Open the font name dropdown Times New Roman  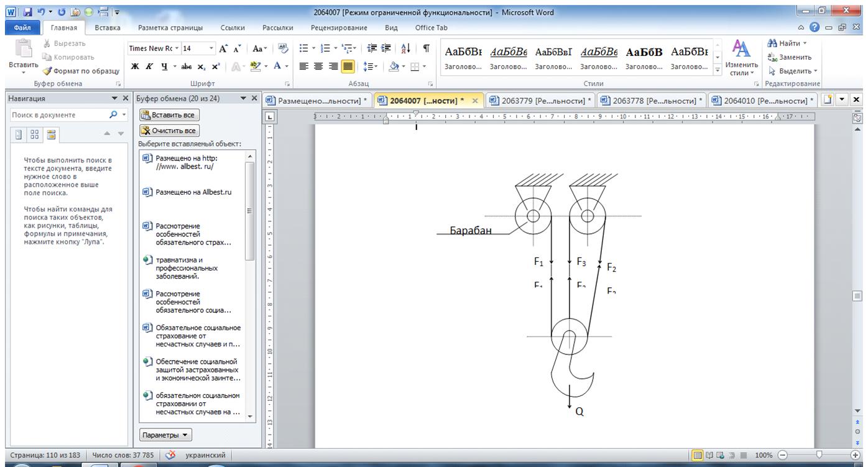pos(154,49)
